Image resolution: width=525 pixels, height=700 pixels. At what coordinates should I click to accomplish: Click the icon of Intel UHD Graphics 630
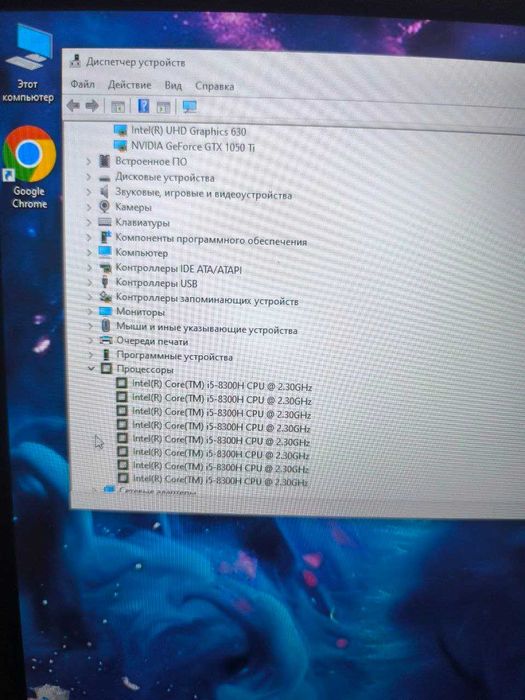121,130
